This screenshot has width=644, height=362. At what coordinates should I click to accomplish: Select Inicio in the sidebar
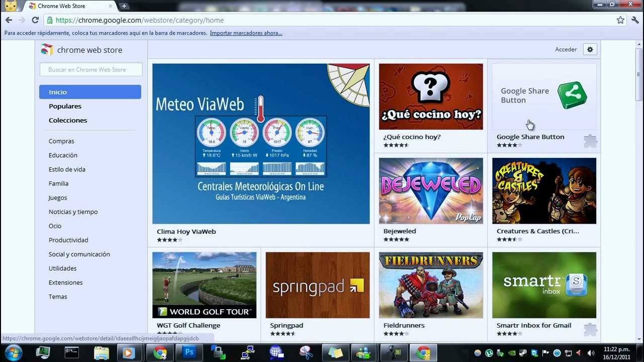pyautogui.click(x=90, y=92)
